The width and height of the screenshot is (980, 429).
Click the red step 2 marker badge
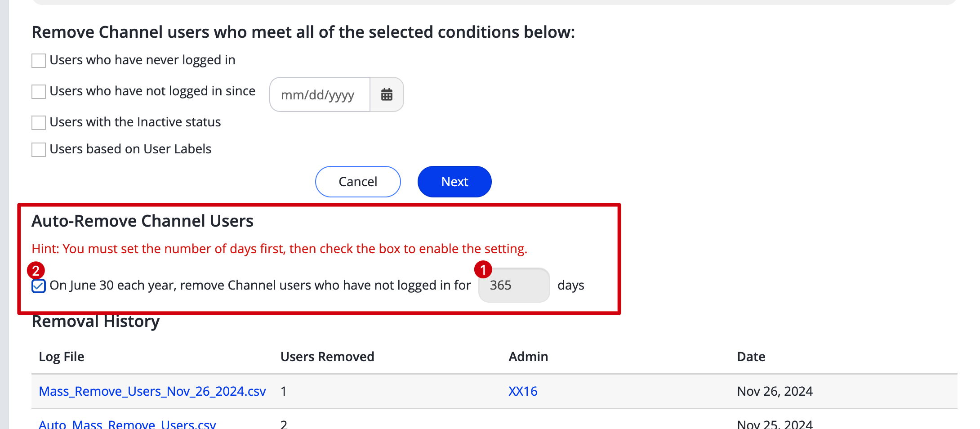pos(36,271)
